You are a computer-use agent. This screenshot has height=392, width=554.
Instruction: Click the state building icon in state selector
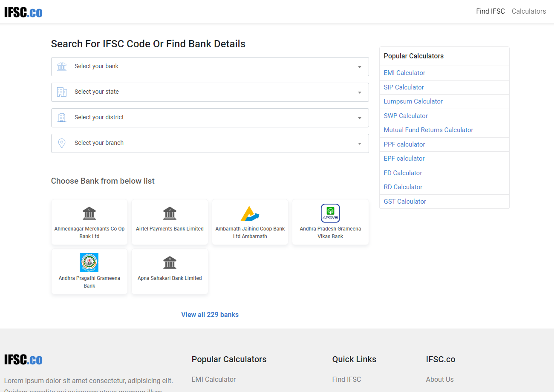62,92
